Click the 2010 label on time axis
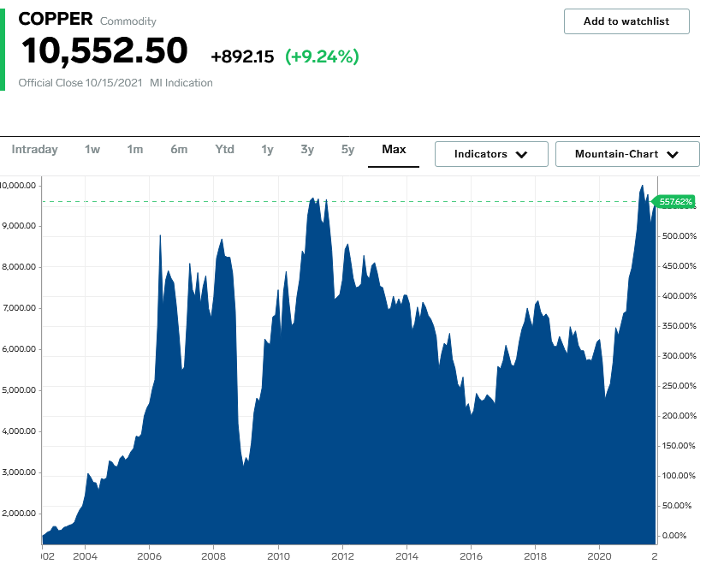 pyautogui.click(x=278, y=556)
